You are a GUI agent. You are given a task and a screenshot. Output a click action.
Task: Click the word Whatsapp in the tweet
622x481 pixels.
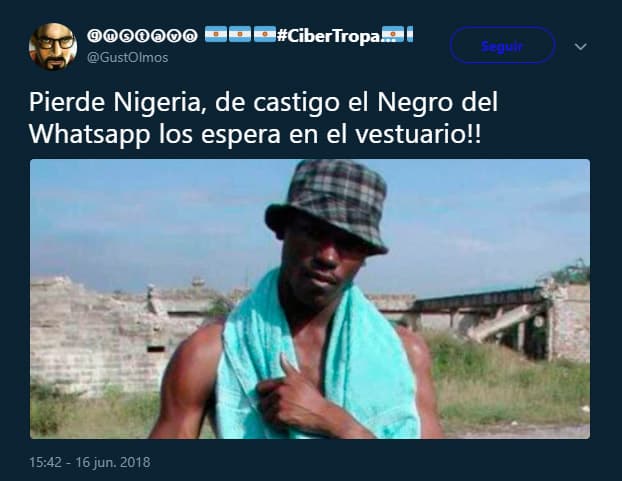90,135
